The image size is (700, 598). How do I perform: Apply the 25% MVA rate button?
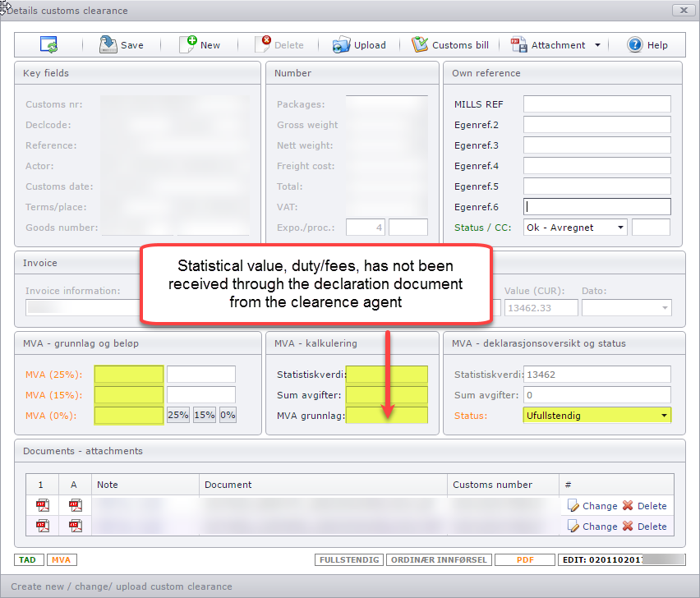[x=178, y=416]
